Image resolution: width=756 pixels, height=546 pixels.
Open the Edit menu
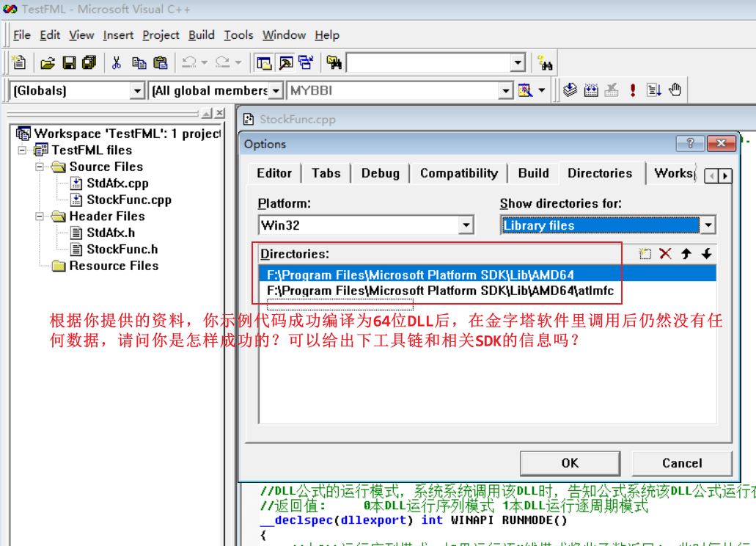coord(50,35)
